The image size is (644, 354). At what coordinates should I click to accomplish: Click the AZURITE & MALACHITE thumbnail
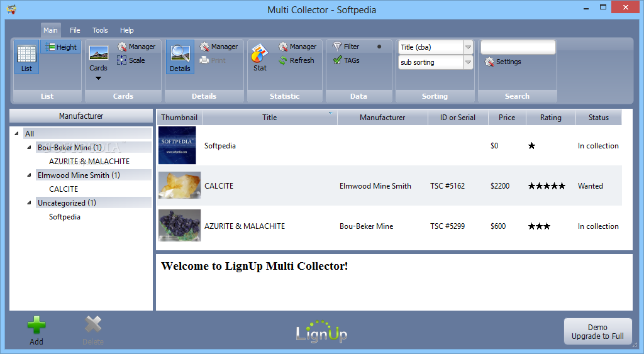tap(179, 226)
